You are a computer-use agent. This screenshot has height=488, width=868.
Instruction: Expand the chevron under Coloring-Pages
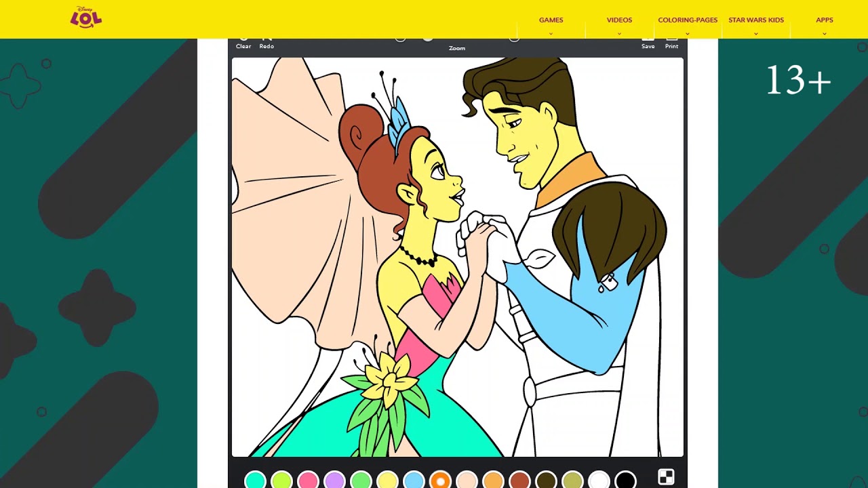coord(688,33)
